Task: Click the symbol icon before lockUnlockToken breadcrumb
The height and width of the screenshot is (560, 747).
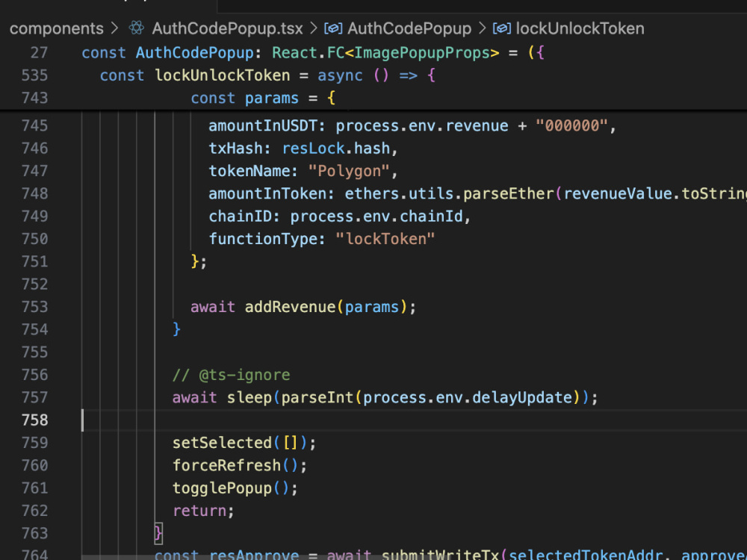Action: [x=502, y=28]
